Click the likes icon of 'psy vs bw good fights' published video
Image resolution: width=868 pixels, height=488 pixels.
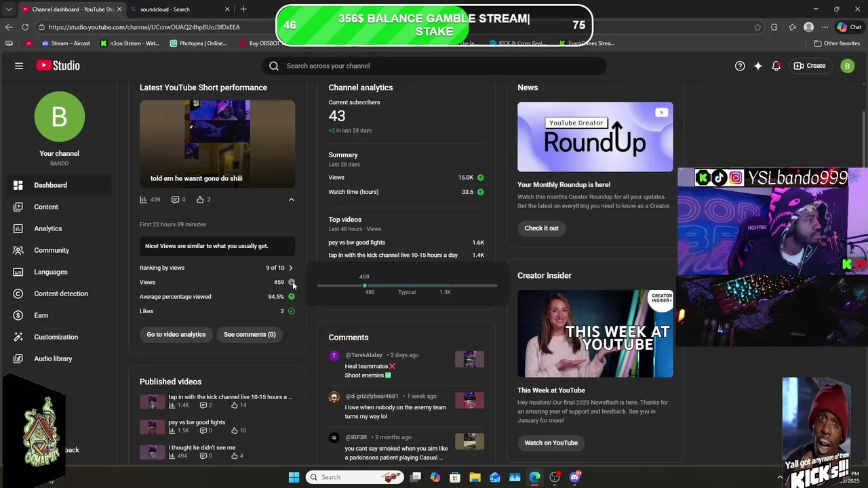coord(235,430)
